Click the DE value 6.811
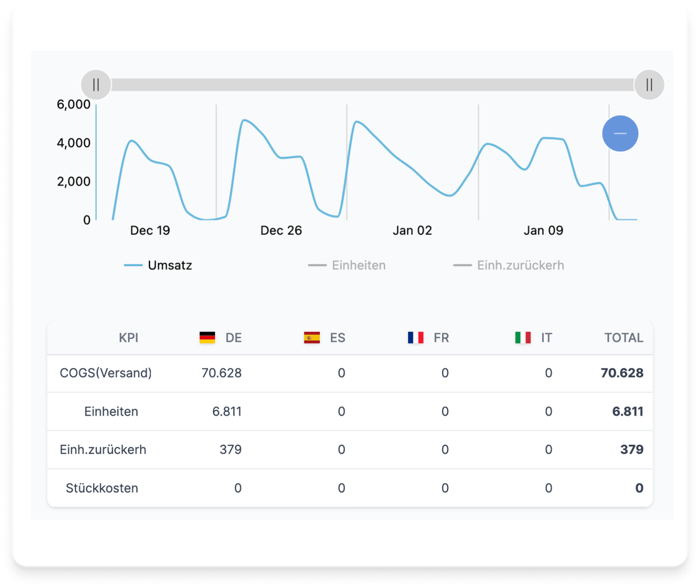 pyautogui.click(x=227, y=411)
